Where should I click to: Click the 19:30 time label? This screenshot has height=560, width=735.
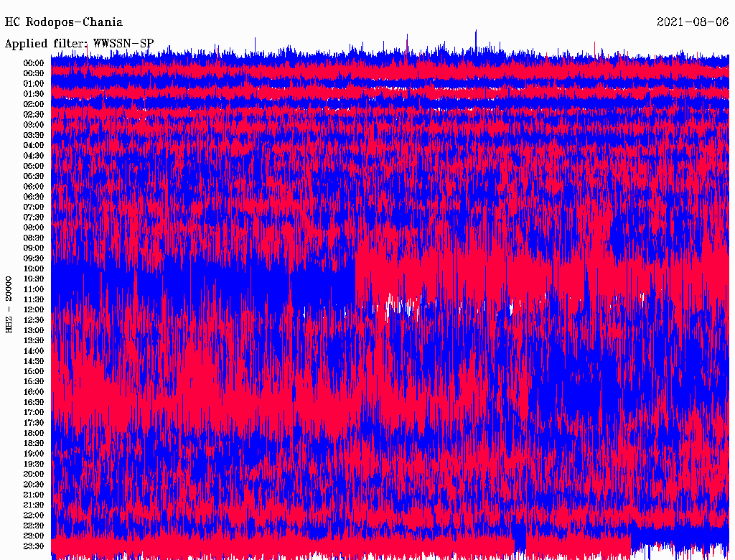tap(34, 464)
